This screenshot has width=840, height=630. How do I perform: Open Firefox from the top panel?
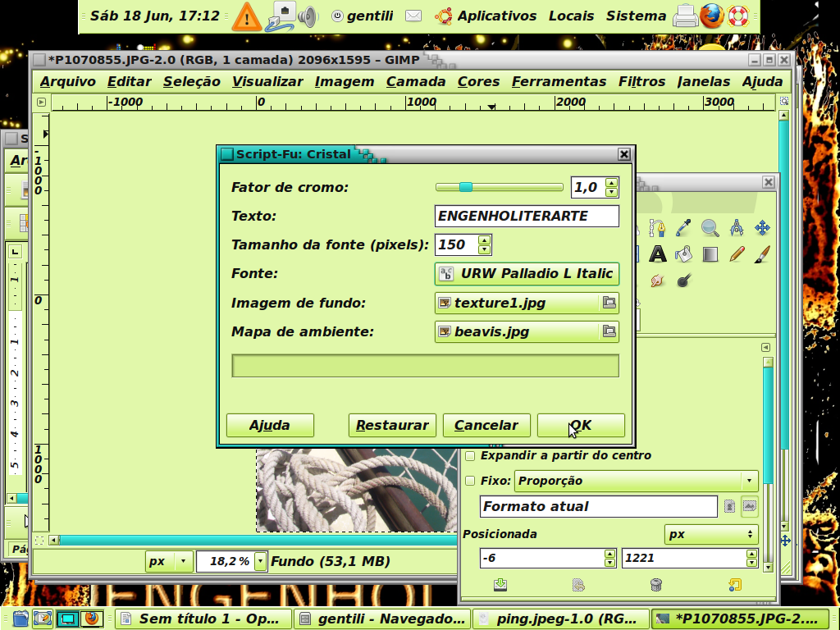711,16
